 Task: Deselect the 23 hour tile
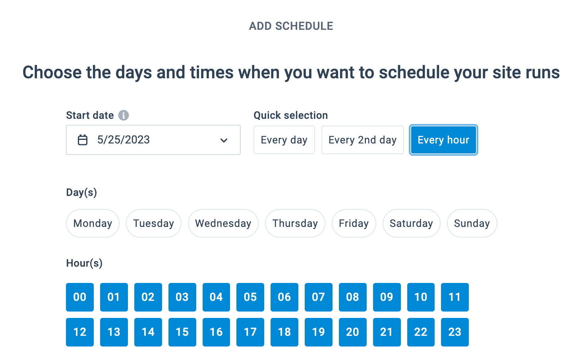tap(455, 332)
